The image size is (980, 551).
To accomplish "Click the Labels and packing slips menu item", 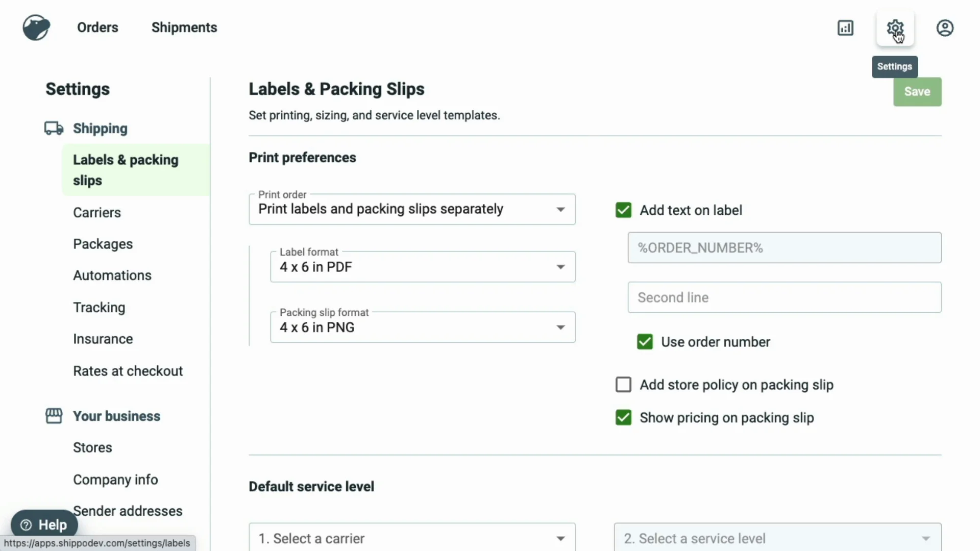I will (125, 170).
